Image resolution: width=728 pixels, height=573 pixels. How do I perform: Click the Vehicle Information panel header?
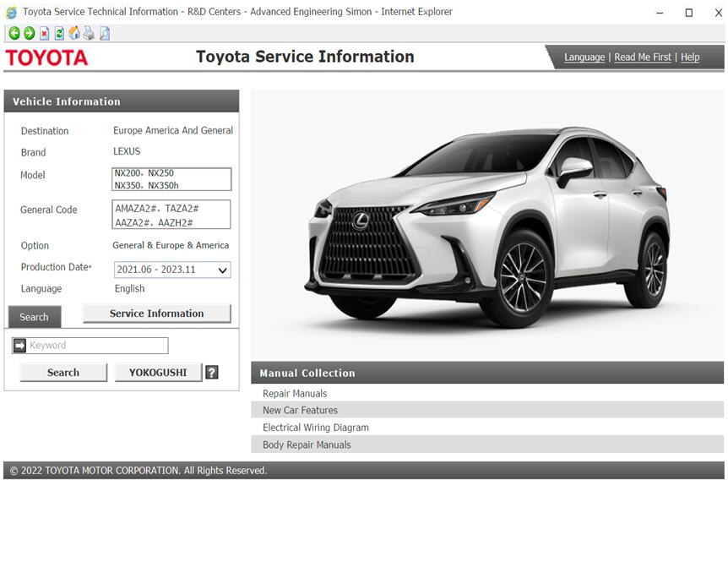[122, 101]
